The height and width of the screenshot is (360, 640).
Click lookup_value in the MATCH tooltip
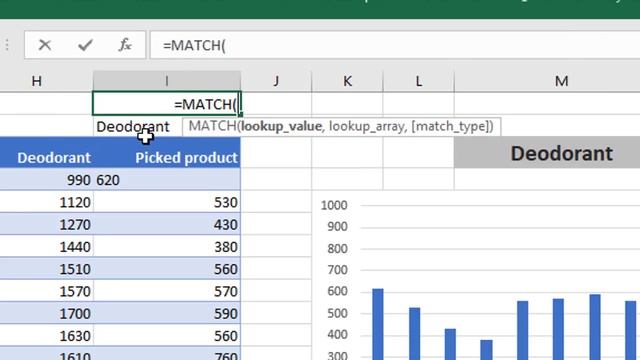click(x=281, y=126)
